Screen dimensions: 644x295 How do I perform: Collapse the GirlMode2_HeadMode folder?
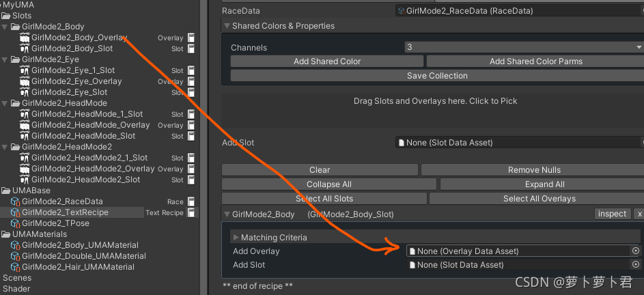click(x=5, y=103)
